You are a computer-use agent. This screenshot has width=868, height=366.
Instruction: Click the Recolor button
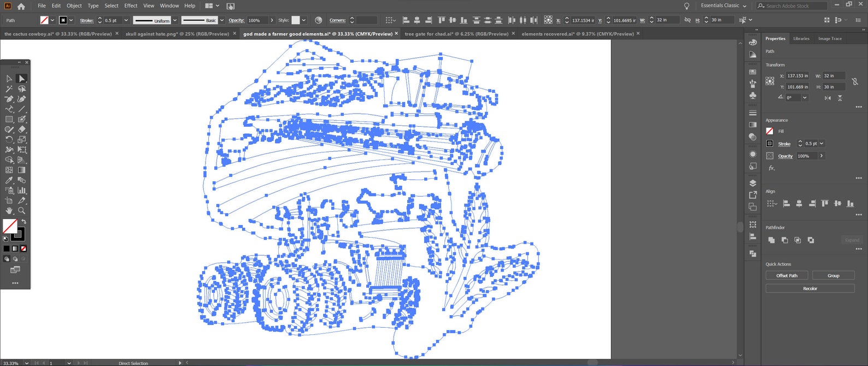click(810, 288)
